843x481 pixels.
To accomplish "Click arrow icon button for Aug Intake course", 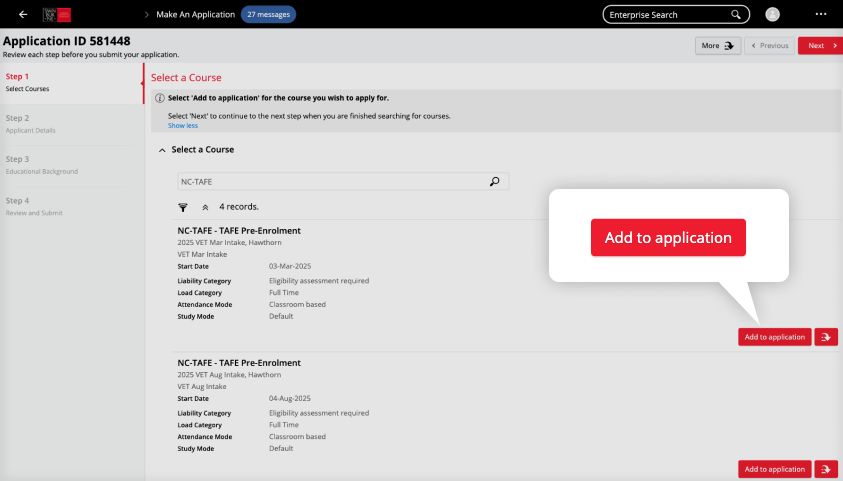I will tap(826, 469).
